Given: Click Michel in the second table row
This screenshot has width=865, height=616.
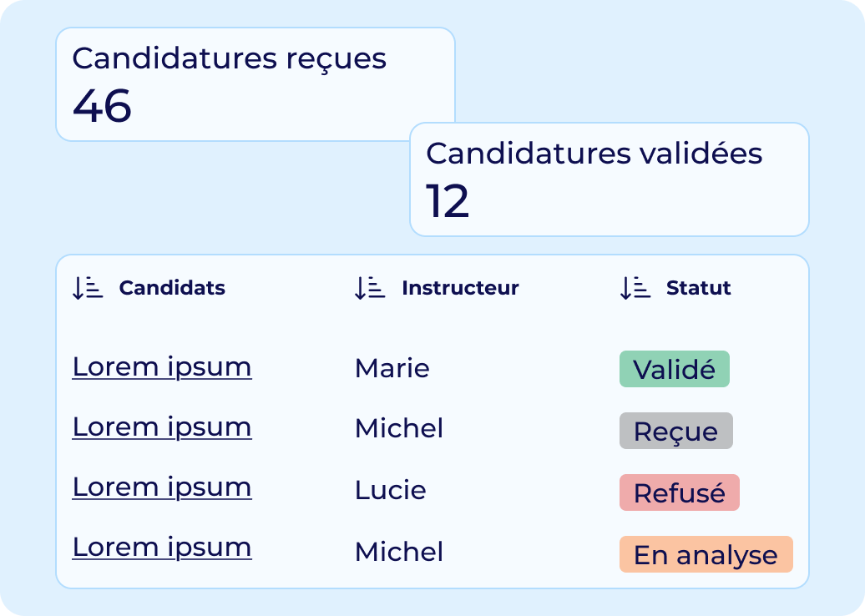Looking at the screenshot, I should [399, 428].
